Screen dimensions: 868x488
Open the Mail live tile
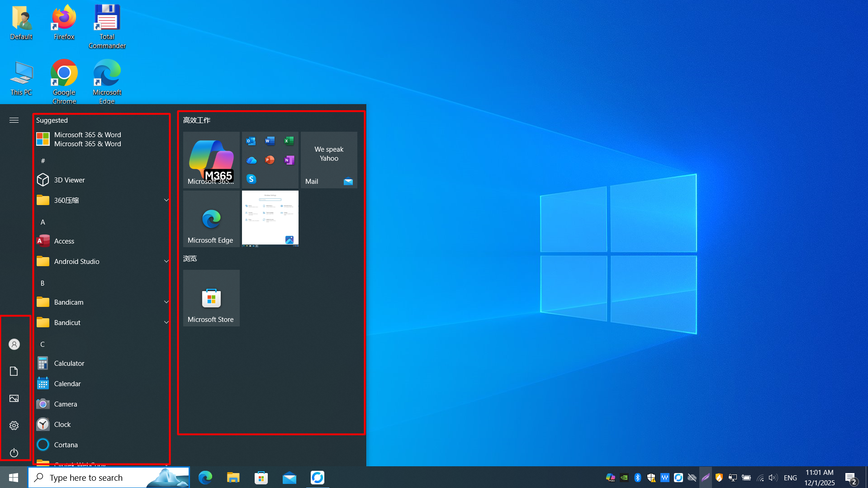(329, 160)
